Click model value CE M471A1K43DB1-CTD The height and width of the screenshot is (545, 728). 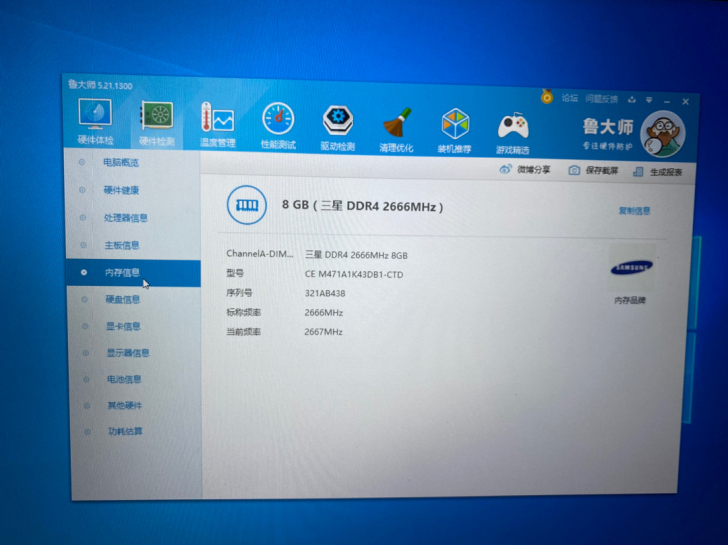(x=354, y=274)
